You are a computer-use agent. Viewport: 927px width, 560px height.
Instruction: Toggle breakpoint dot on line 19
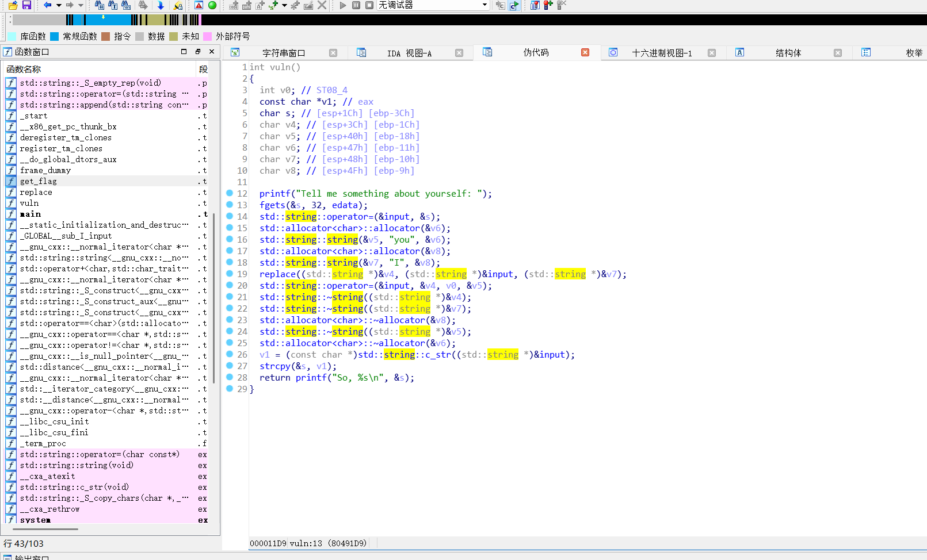click(x=230, y=274)
